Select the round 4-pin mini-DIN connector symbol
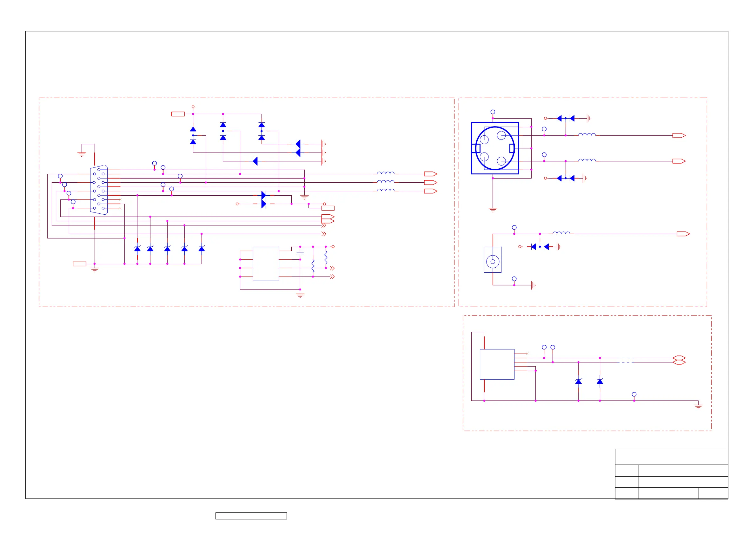This screenshot has height=534, width=756. pos(494,148)
